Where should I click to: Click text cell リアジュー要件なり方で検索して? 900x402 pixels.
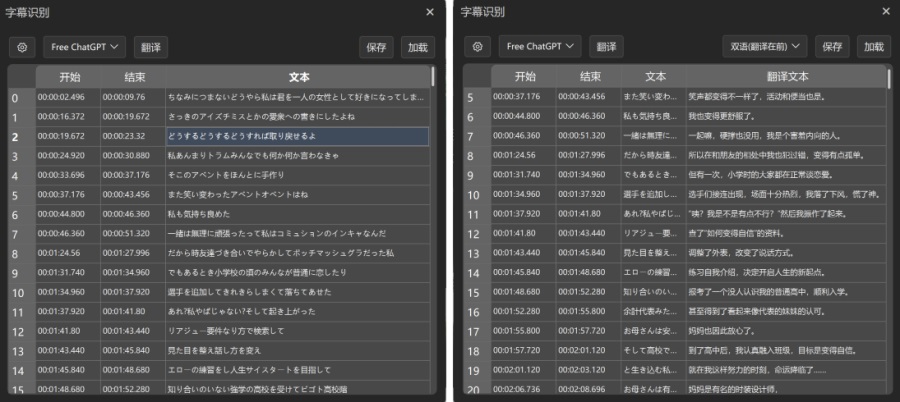tap(298, 331)
